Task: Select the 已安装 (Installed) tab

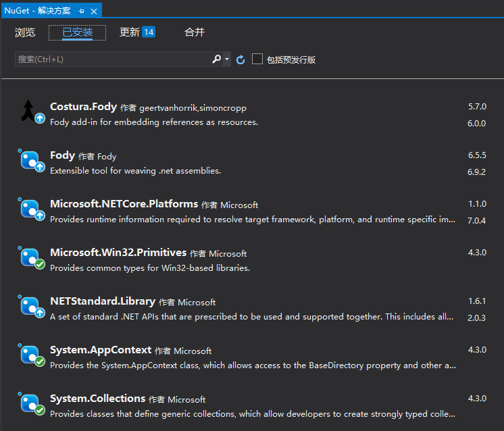Action: tap(77, 32)
